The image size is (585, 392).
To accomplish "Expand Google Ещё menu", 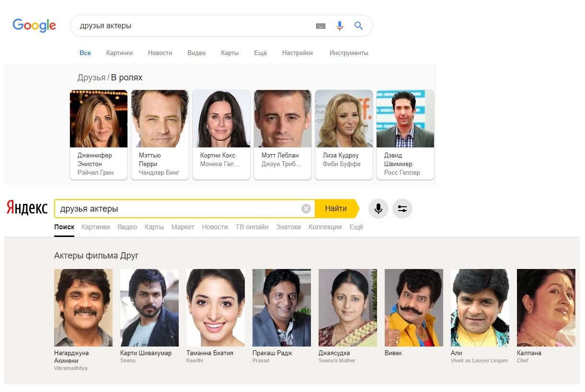I will click(260, 53).
